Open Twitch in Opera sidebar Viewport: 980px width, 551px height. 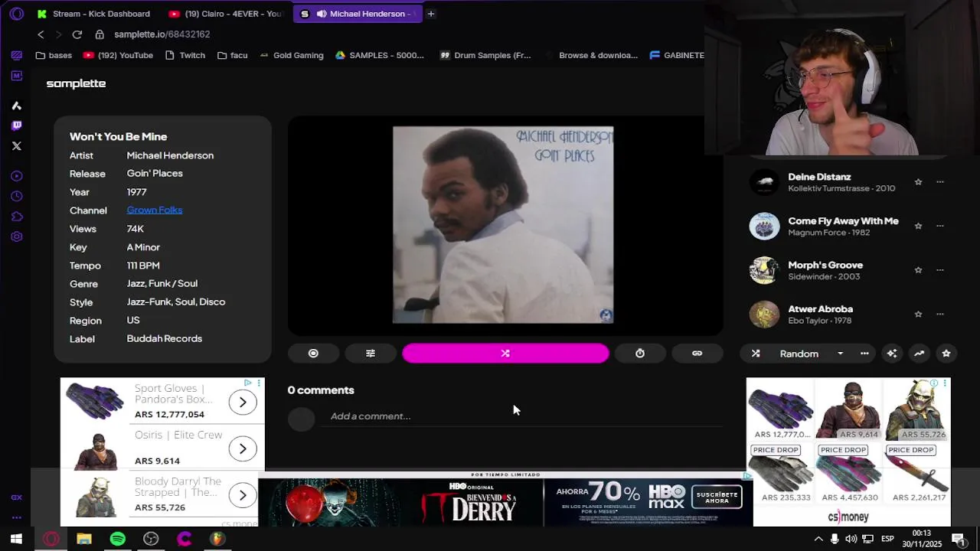pyautogui.click(x=17, y=126)
